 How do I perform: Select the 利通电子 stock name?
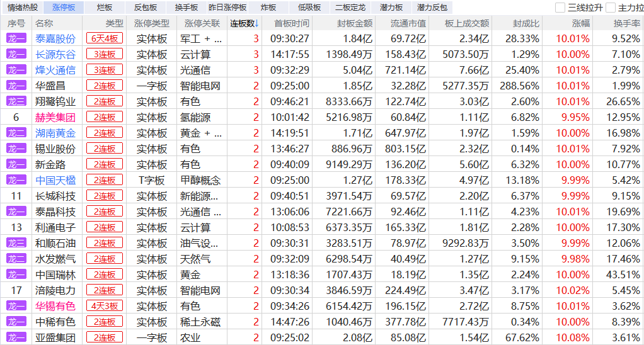tap(55, 228)
